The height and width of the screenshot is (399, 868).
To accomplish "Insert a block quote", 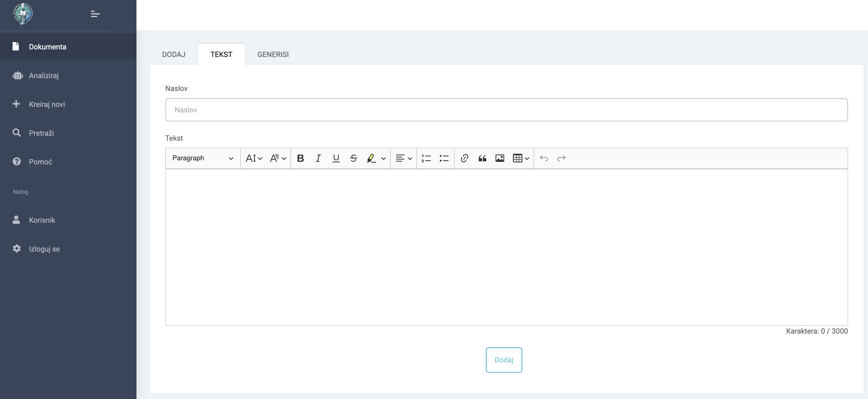I will point(482,158).
